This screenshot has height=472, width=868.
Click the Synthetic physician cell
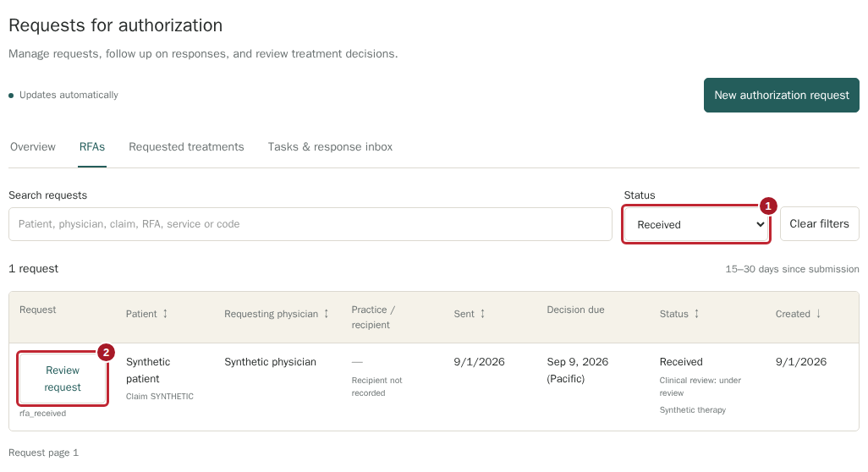click(270, 362)
